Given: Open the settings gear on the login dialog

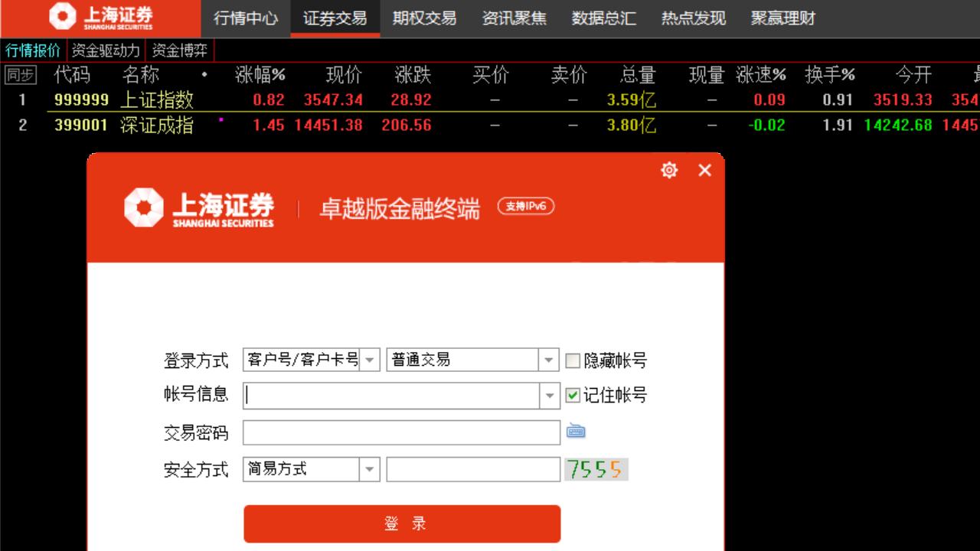Looking at the screenshot, I should click(669, 170).
